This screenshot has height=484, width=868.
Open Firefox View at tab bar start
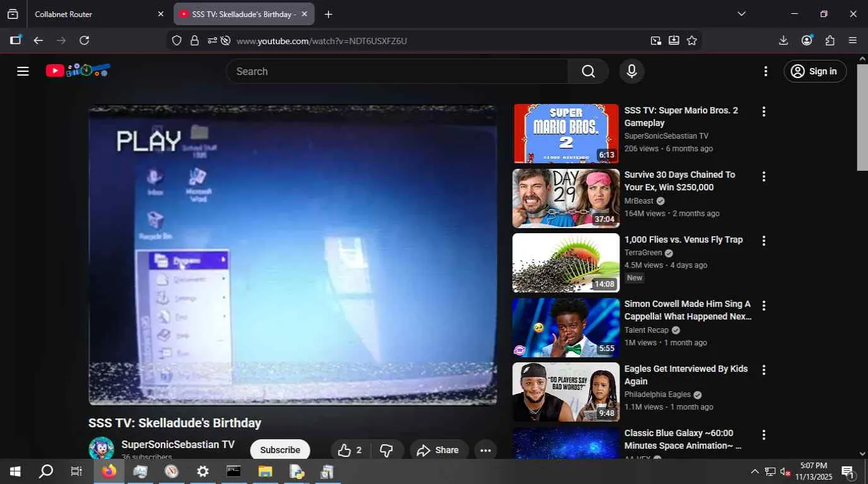point(13,14)
